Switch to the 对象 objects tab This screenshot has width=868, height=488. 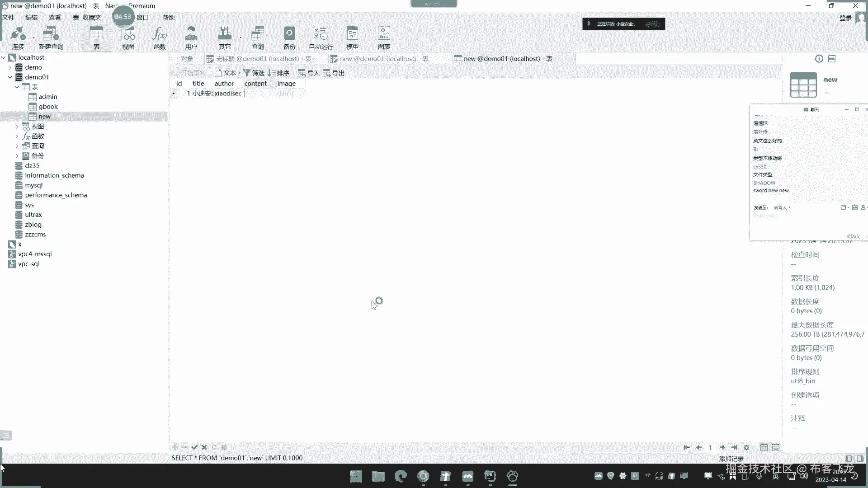pyautogui.click(x=187, y=59)
